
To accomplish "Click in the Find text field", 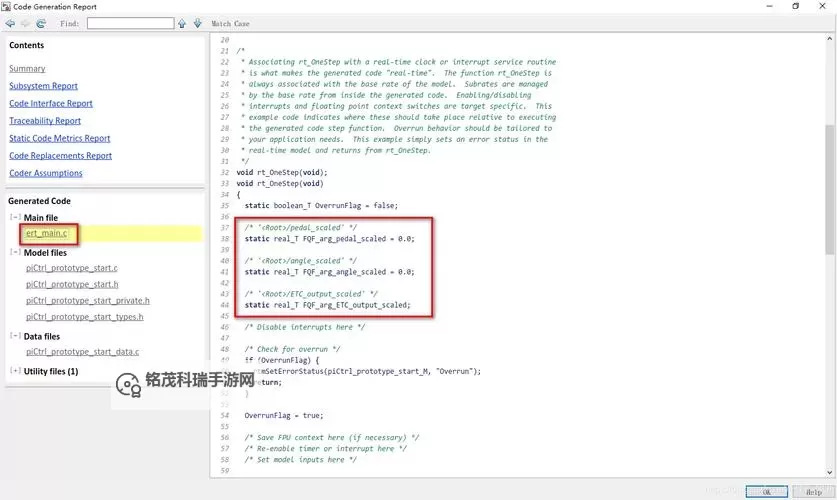I will pos(130,23).
